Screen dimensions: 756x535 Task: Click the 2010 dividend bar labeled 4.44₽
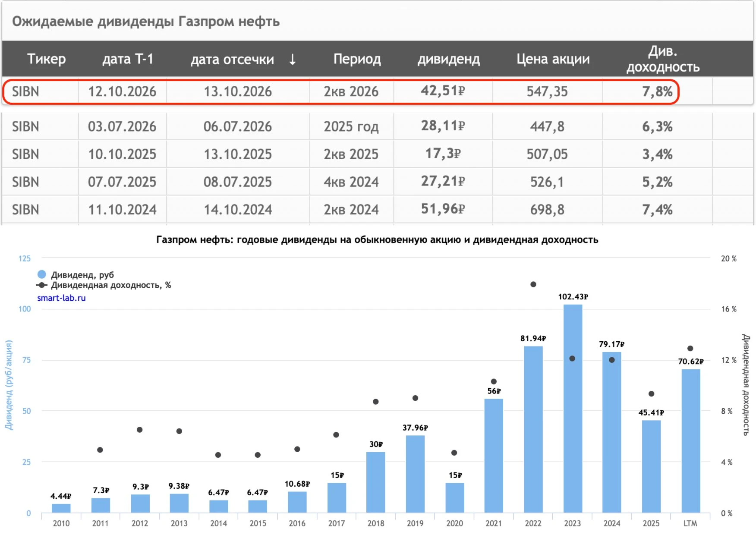click(61, 508)
